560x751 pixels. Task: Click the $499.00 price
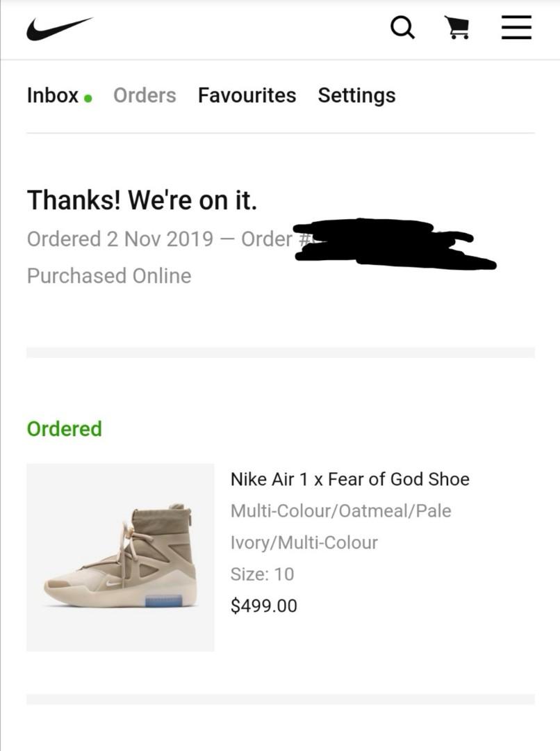pos(263,606)
